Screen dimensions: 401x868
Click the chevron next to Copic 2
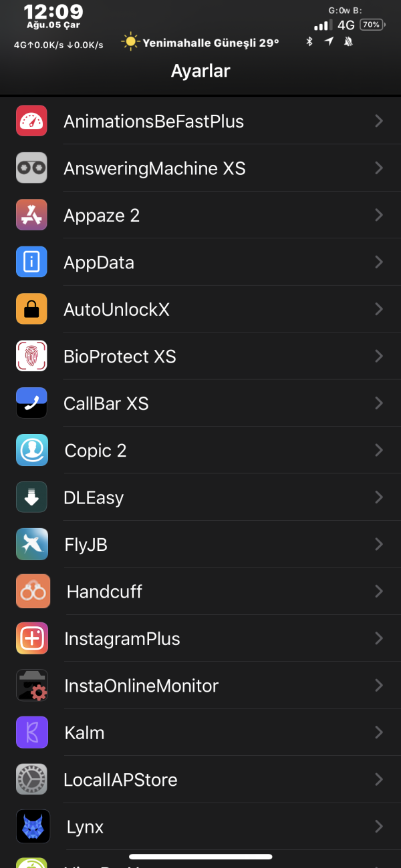(379, 450)
